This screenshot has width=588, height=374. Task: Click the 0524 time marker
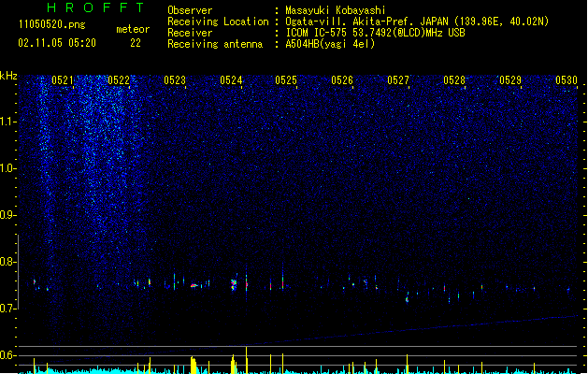[231, 80]
